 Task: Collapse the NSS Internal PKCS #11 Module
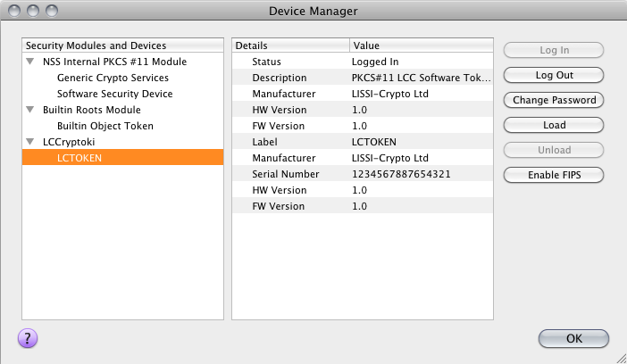pyautogui.click(x=30, y=62)
